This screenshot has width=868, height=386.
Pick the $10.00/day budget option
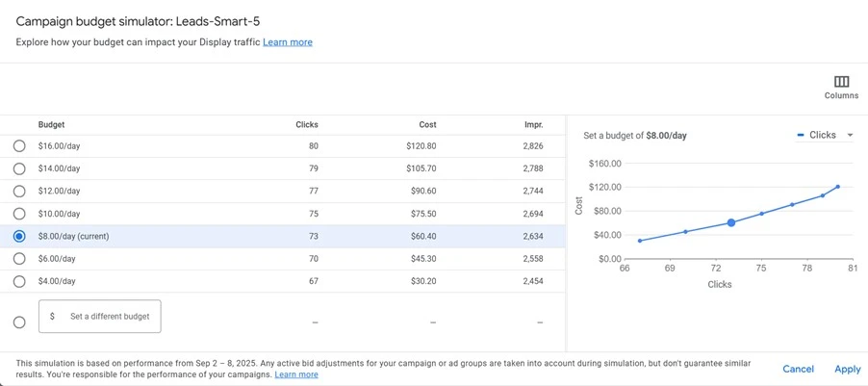pyautogui.click(x=19, y=214)
